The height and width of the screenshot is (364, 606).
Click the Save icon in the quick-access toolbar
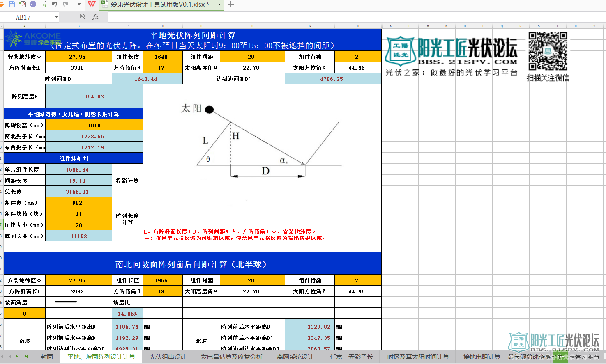(12, 4)
